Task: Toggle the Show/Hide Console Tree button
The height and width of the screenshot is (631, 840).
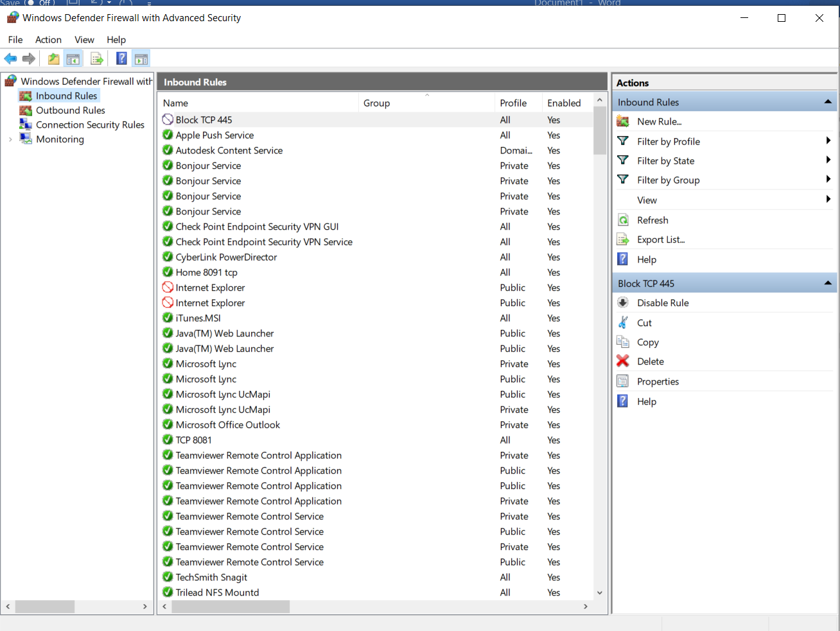Action: (x=73, y=59)
